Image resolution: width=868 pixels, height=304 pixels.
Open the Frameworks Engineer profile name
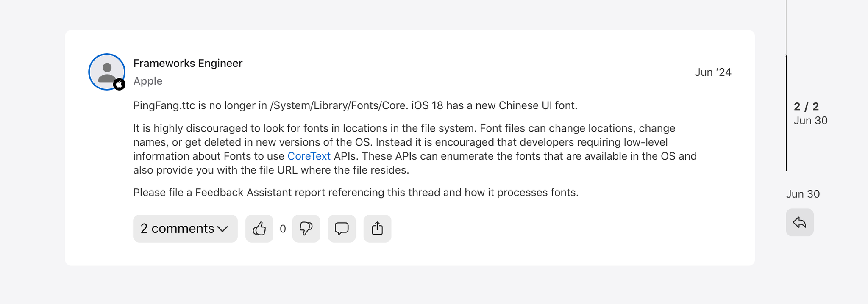coord(188,63)
